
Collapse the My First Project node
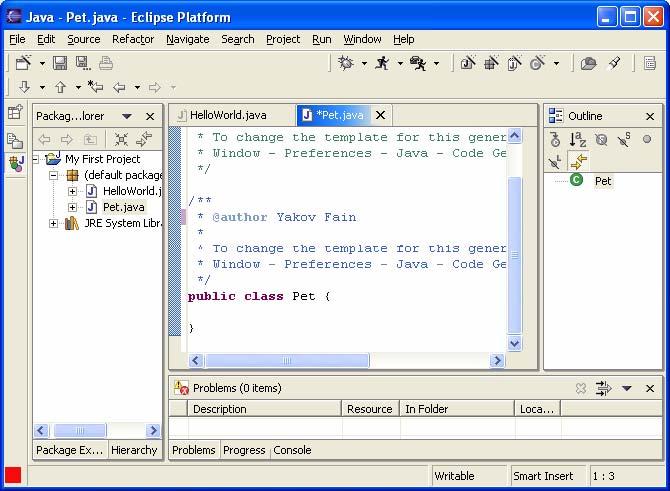point(36,159)
